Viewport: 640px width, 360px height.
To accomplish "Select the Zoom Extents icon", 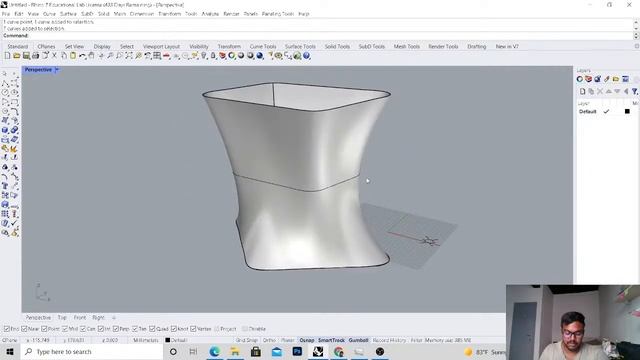I will (129, 56).
